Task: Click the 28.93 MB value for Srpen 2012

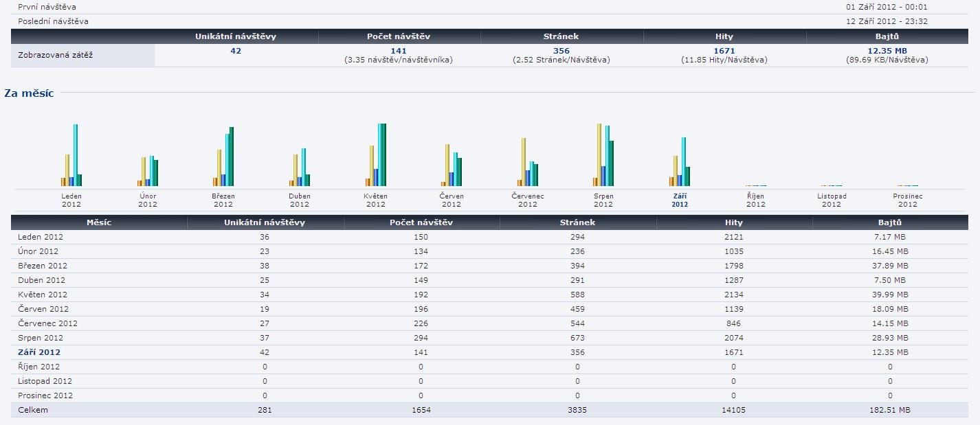Action: (x=890, y=338)
